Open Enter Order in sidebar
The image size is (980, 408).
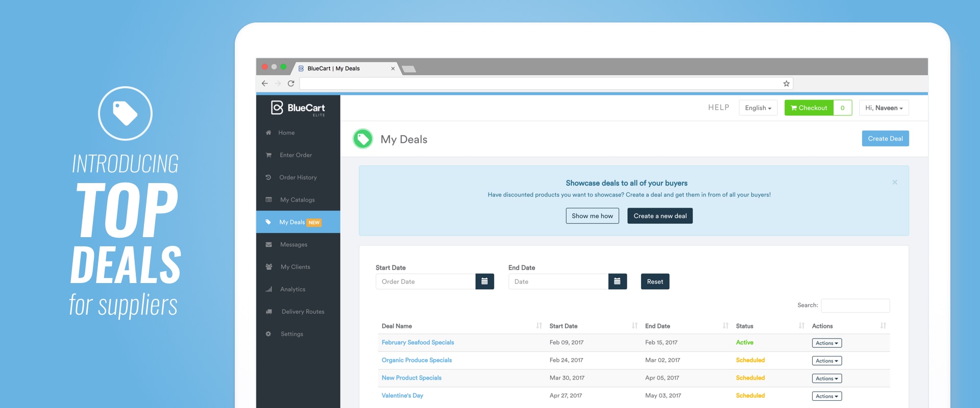(298, 155)
